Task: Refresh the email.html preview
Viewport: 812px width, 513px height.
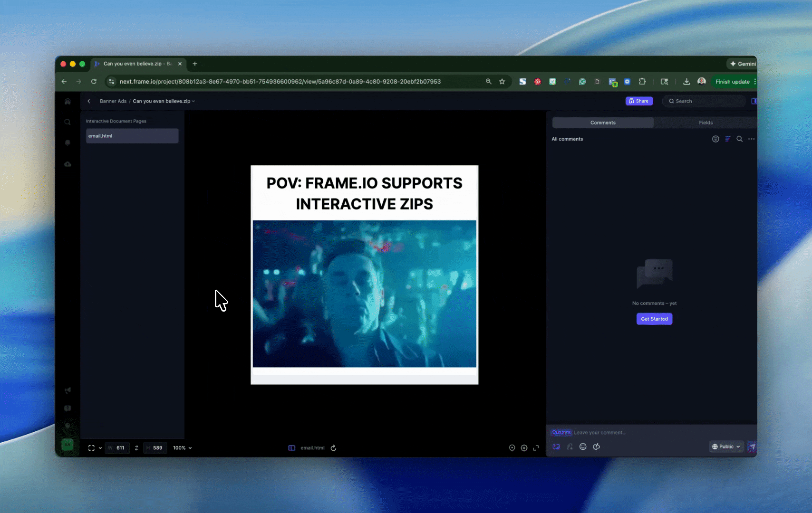Action: coord(334,448)
